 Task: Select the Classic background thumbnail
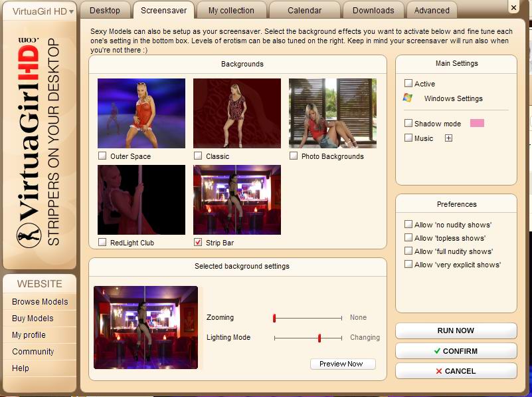pos(237,114)
